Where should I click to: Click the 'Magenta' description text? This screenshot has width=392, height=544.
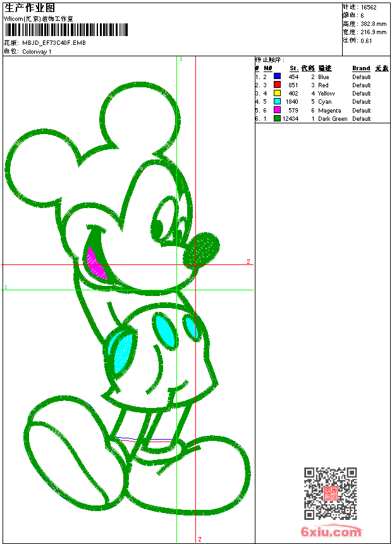point(329,111)
